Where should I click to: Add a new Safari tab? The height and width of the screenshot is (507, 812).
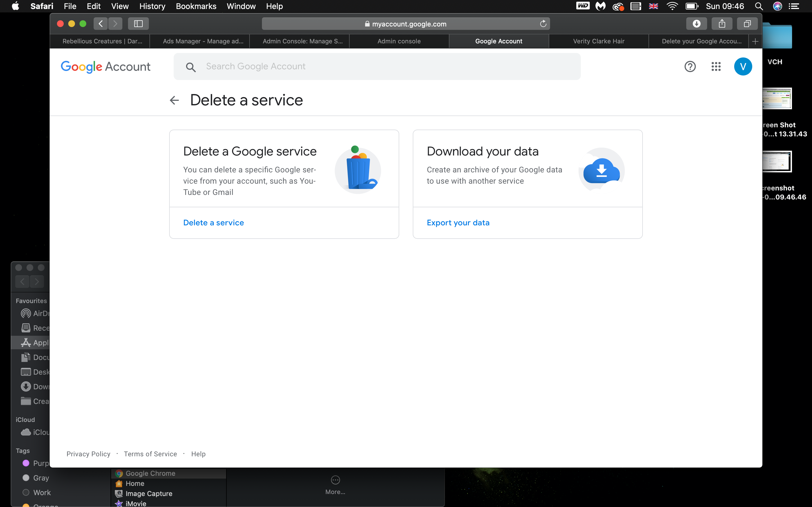755,41
